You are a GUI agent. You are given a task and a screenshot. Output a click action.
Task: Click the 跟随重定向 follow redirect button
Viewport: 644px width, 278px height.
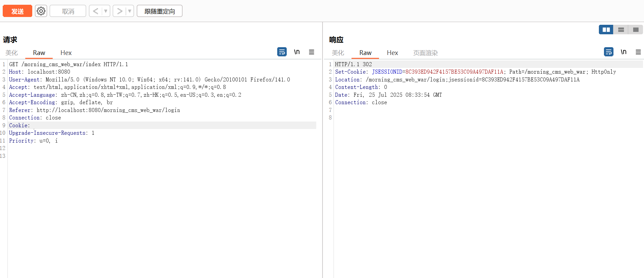(x=159, y=11)
